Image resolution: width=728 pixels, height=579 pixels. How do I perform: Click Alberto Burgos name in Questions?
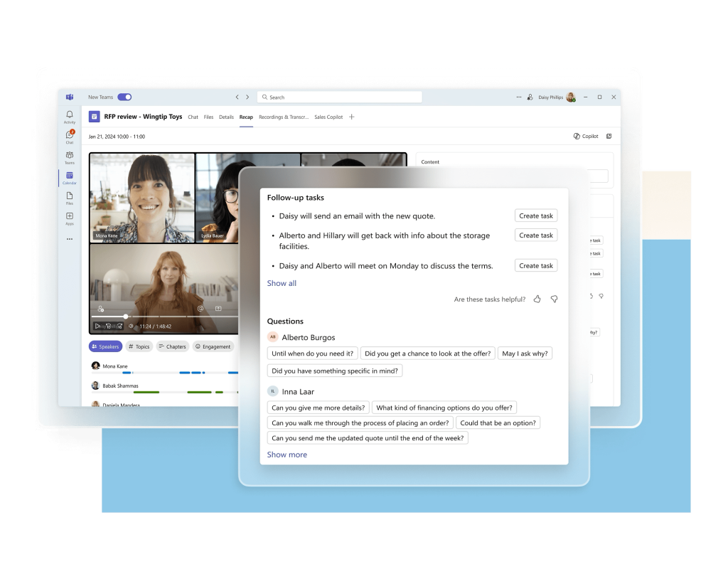pyautogui.click(x=309, y=337)
